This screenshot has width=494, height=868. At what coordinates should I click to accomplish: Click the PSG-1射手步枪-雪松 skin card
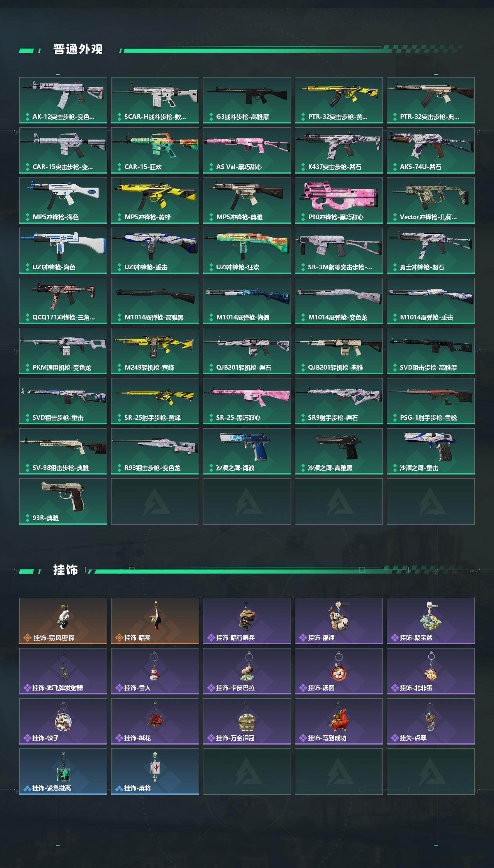tap(431, 401)
